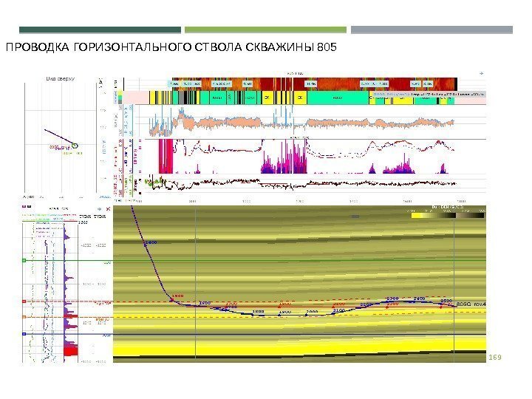
Task: Click the slide title 'ПРОВОДКА ГОРИЗОНТАЛЬНОГО СТВОЛА СКВАЖИНЫ 805'
Action: [x=171, y=47]
